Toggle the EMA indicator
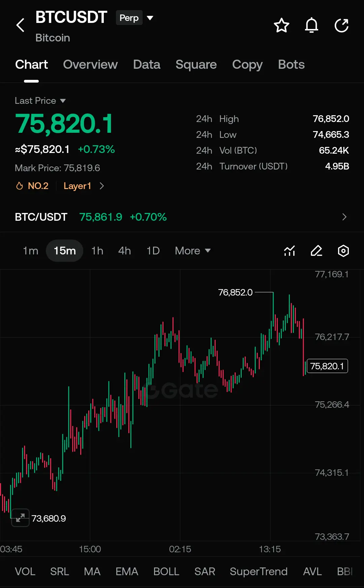Image resolution: width=364 pixels, height=588 pixels. 127,571
